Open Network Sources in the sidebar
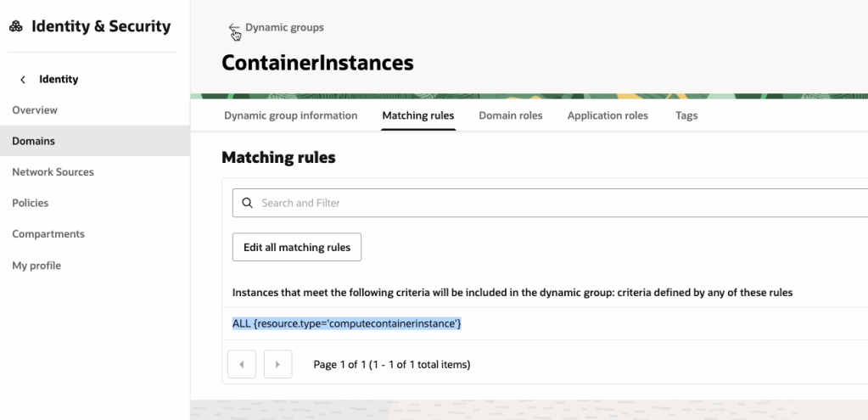Image resolution: width=868 pixels, height=420 pixels. coord(53,172)
